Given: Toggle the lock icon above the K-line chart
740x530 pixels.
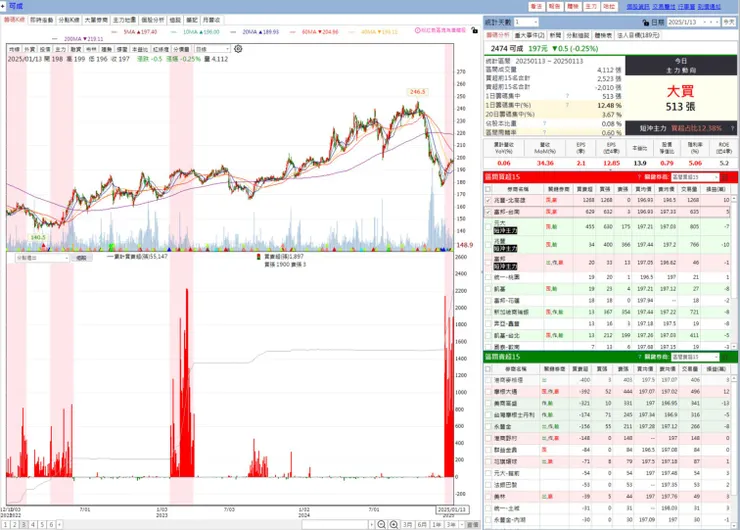Looking at the screenshot, I should (474, 30).
